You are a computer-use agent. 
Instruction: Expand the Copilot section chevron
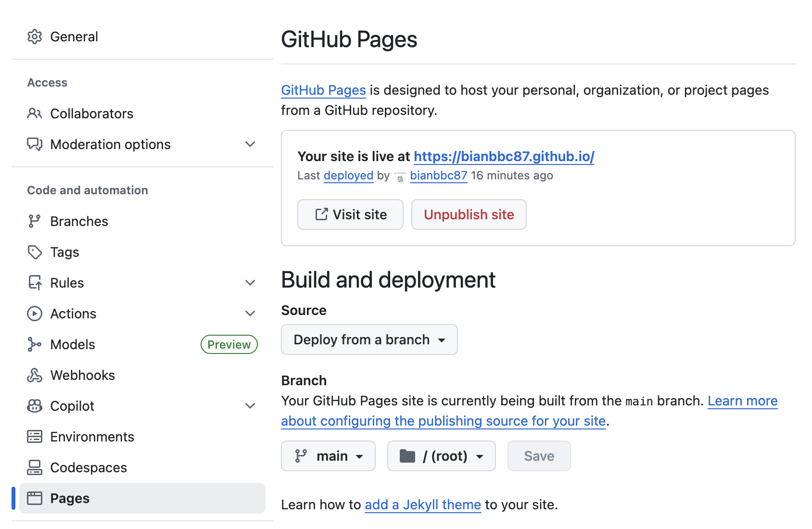pos(250,406)
